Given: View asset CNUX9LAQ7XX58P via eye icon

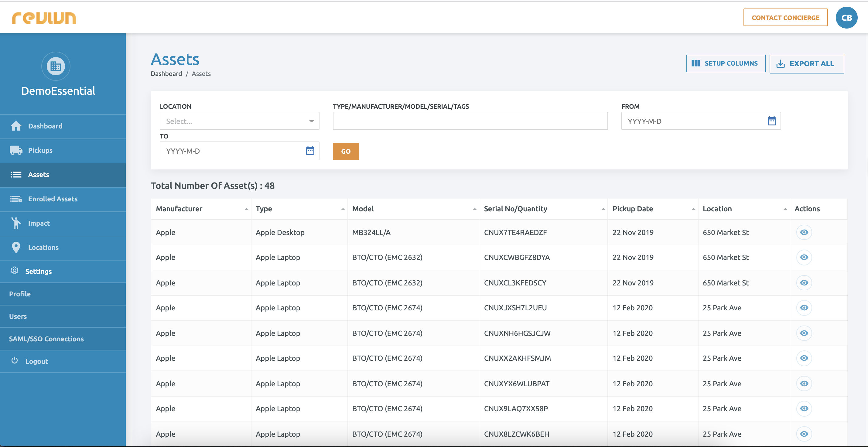Looking at the screenshot, I should [x=804, y=409].
